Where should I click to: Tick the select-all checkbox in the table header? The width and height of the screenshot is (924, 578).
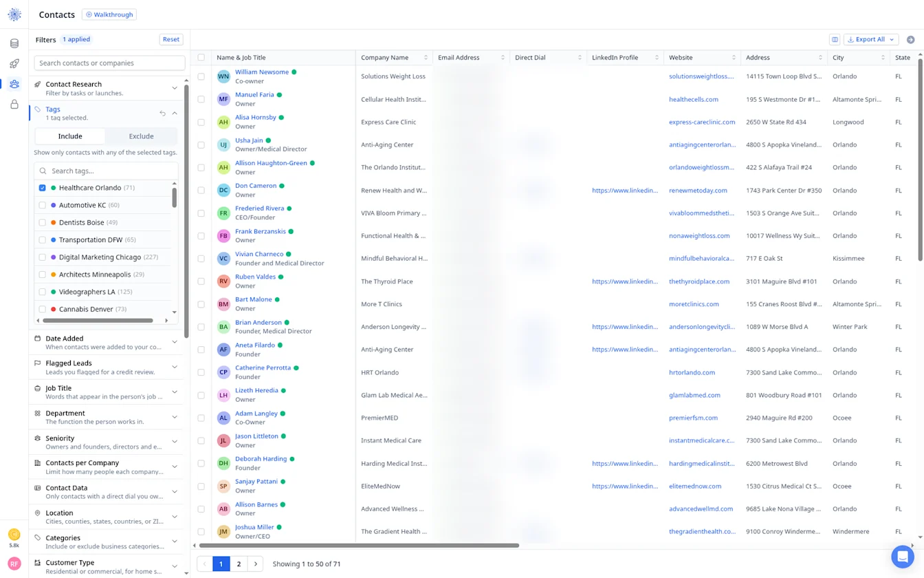(201, 58)
